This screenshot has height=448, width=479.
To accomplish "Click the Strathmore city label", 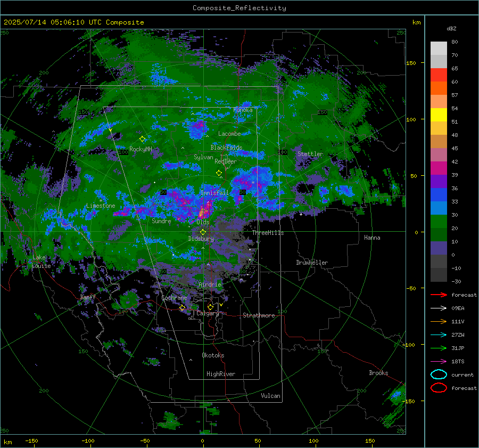I will [259, 315].
